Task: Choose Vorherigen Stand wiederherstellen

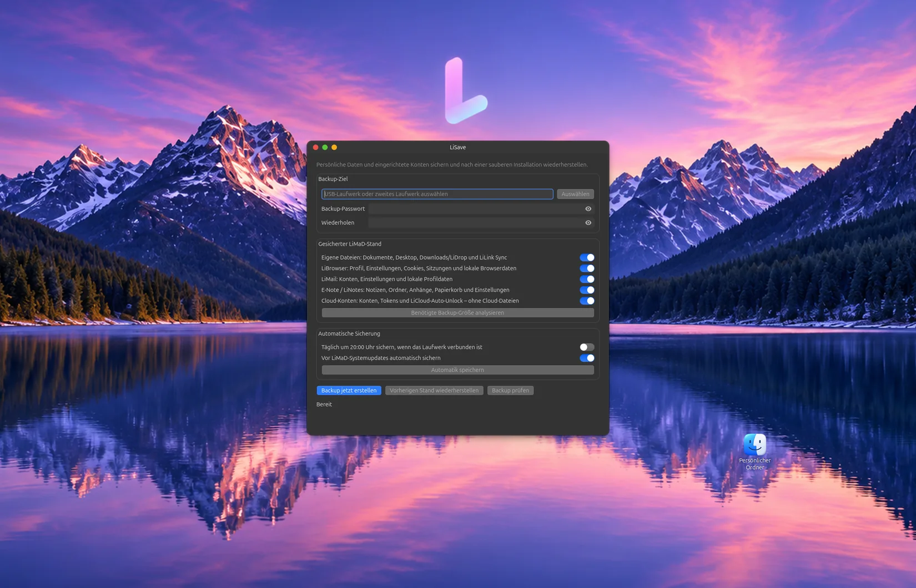Action: click(x=434, y=391)
